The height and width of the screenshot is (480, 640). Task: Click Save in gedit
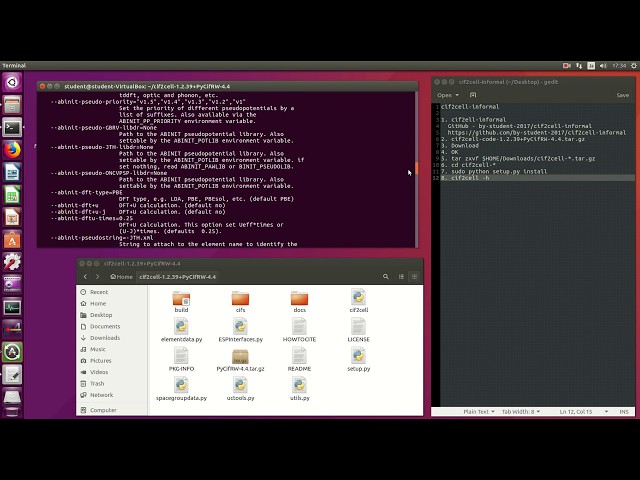(622, 95)
